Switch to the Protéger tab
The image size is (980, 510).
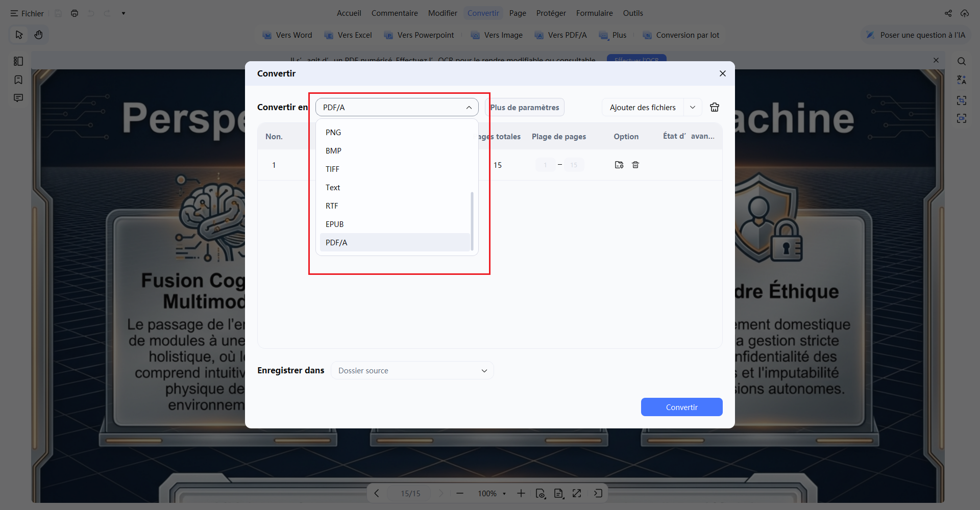pos(551,13)
